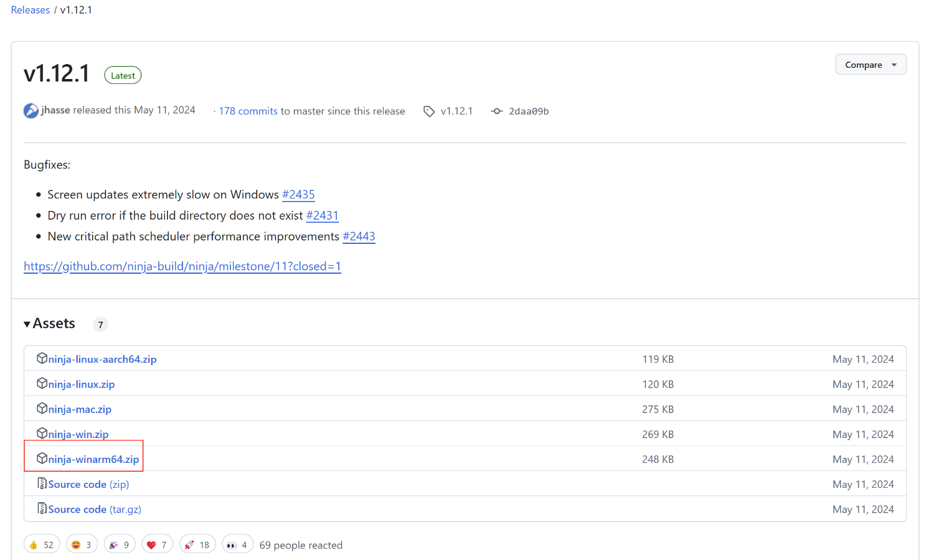Click the v1.12.1 release heading
Screen dimensions: 926x560
click(x=57, y=73)
